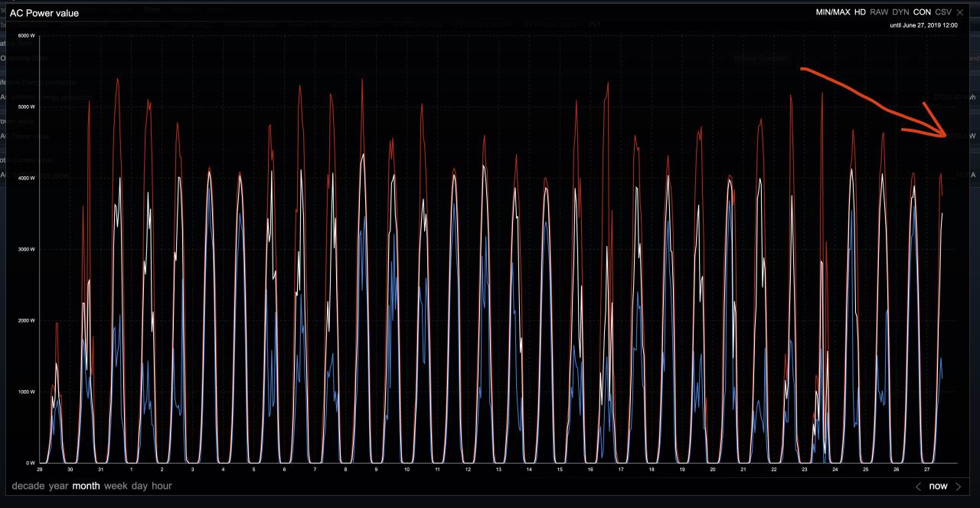The width and height of the screenshot is (980, 508).
Task: Toggle the HD resolution option
Action: click(860, 12)
